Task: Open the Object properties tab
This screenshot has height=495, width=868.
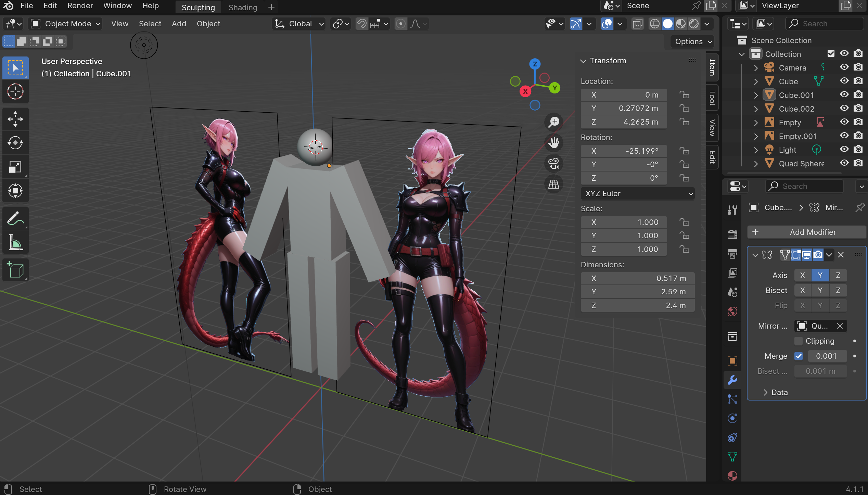Action: [x=732, y=360]
